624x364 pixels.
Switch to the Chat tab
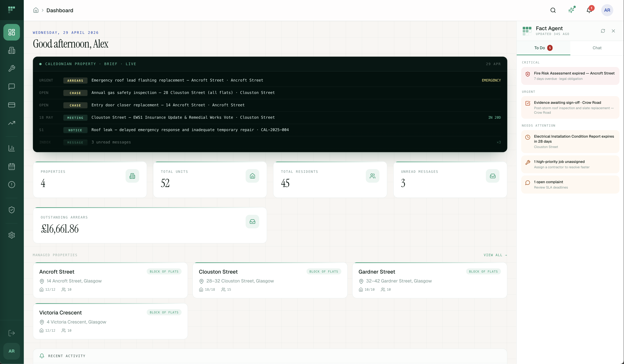pos(597,48)
